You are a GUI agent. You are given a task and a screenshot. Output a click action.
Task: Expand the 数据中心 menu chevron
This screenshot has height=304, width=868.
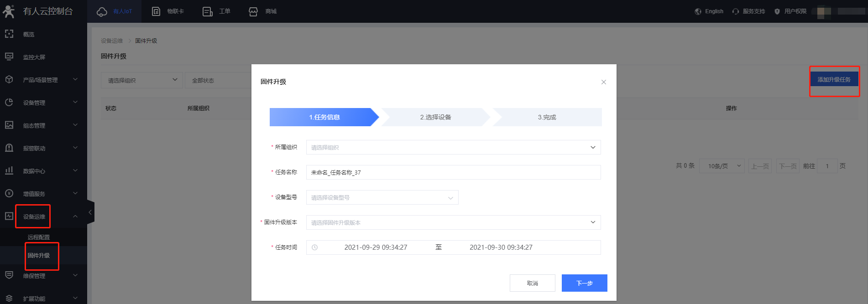point(75,170)
